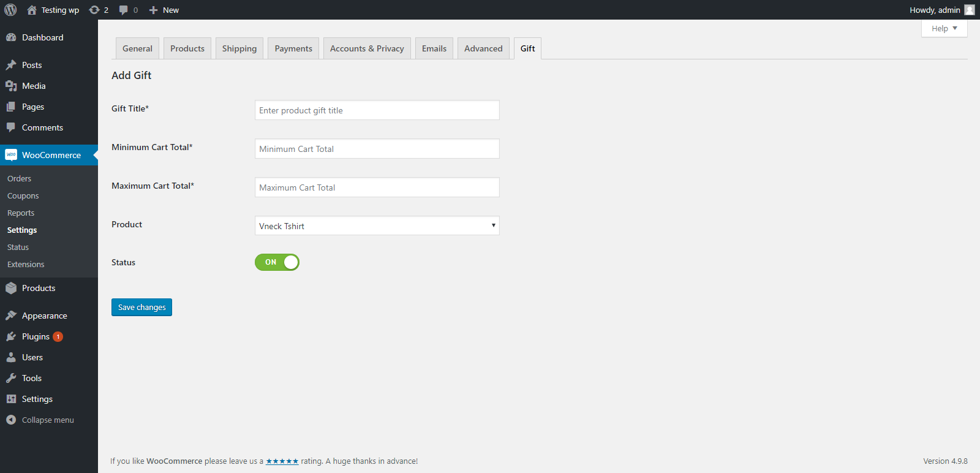The image size is (980, 473).
Task: Open the updates icon showing 2
Action: (x=94, y=10)
